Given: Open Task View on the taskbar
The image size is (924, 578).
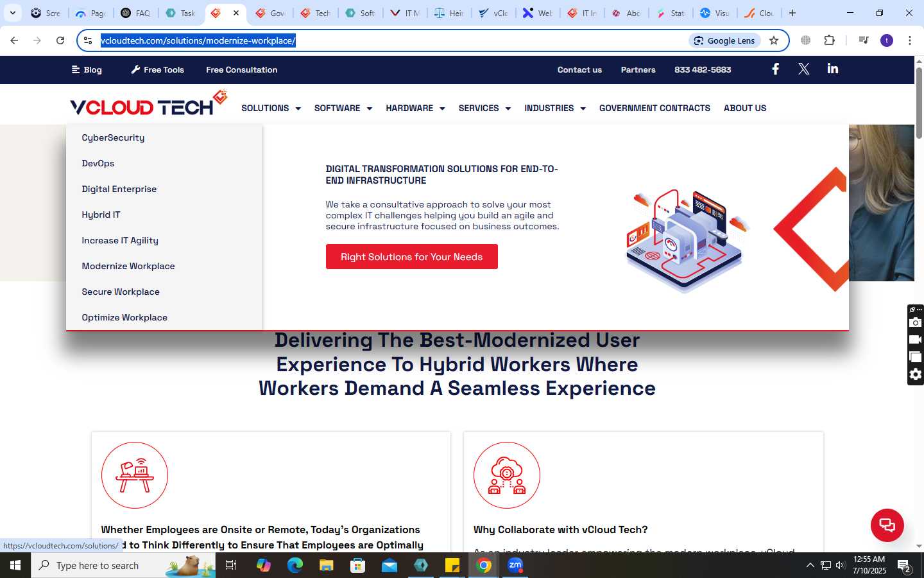Looking at the screenshot, I should 231,565.
